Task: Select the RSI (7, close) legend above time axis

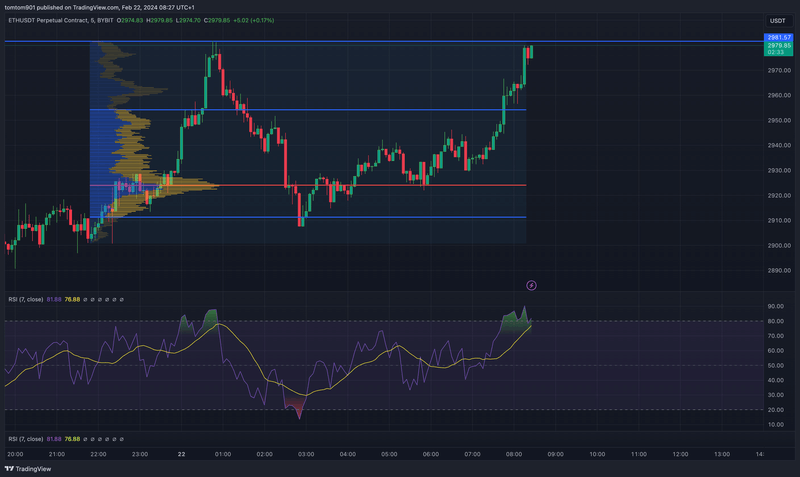Action: point(26,439)
